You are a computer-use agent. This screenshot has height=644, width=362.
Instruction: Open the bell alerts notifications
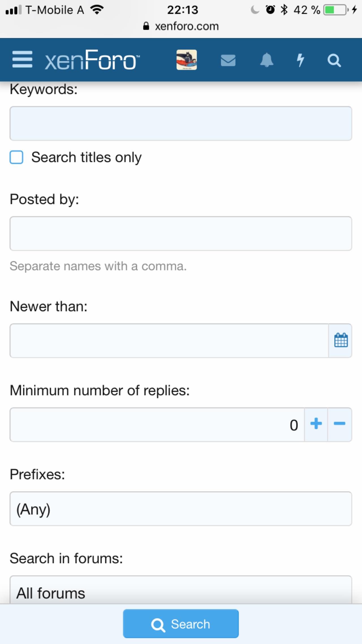pyautogui.click(x=266, y=60)
